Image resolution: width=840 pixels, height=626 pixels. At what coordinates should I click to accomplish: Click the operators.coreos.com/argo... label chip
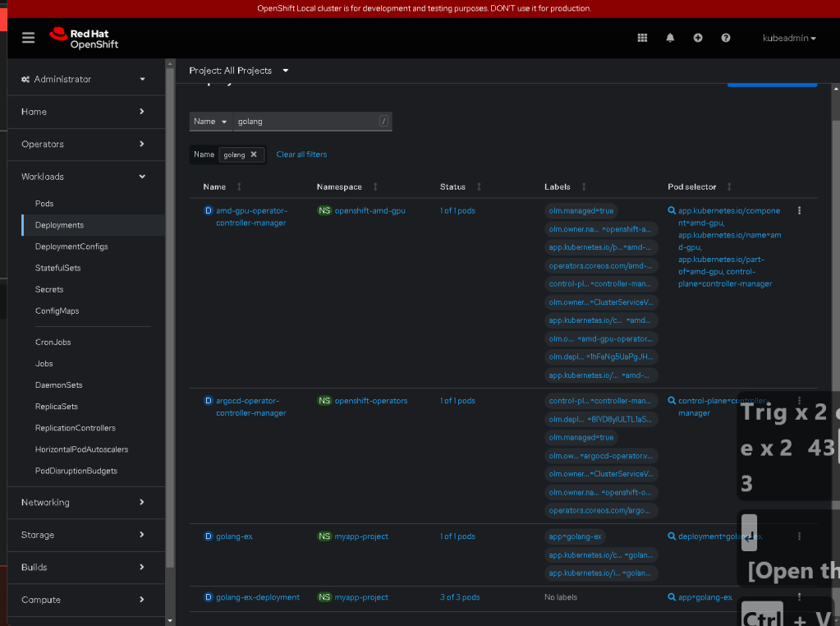[599, 510]
